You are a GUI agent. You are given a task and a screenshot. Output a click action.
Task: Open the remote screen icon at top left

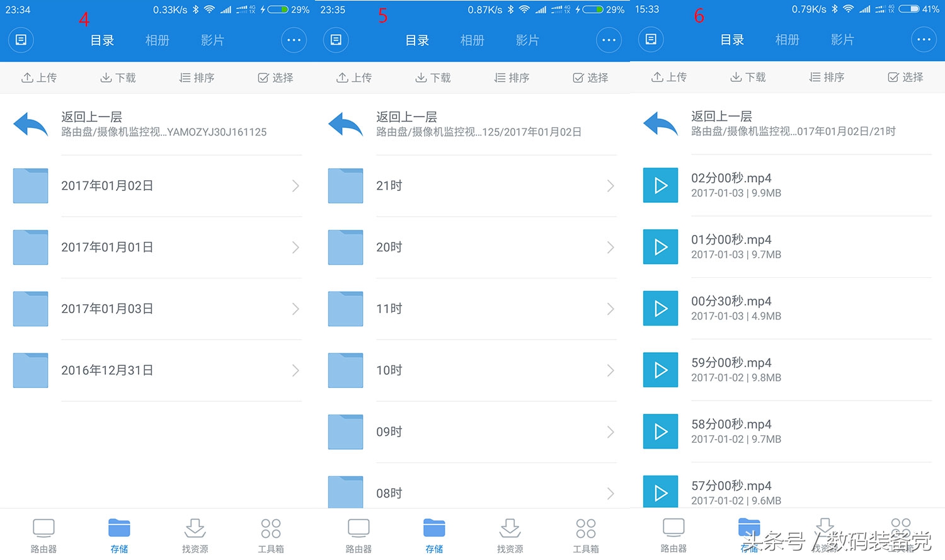click(x=21, y=40)
